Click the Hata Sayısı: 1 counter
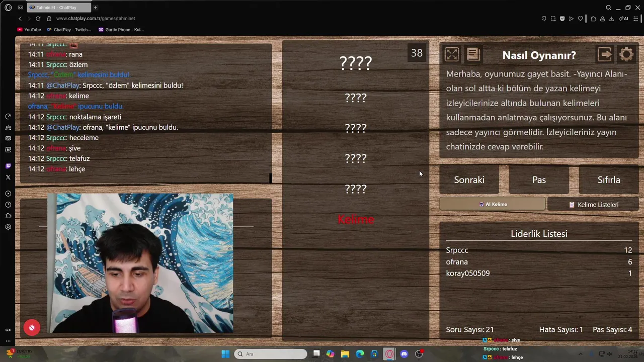The height and width of the screenshot is (362, 644). point(561,330)
